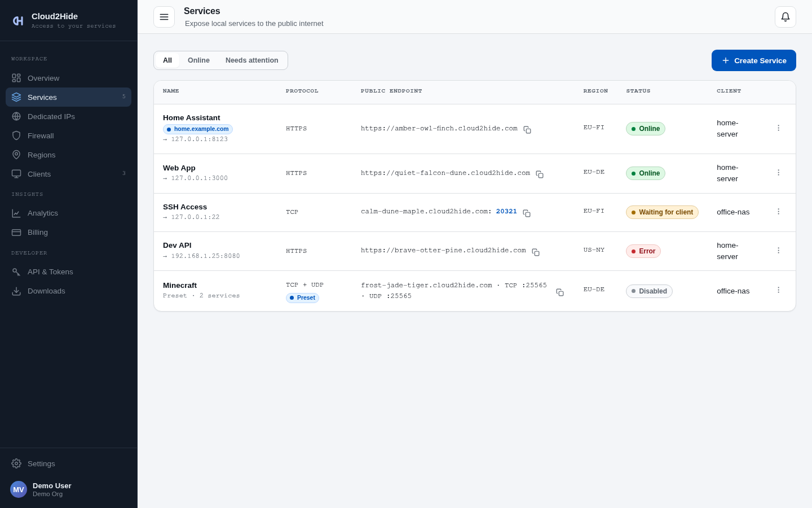Viewport: 812px width, 508px height.
Task: Click the Overview grid icon in the sidebar
Action: (x=16, y=78)
